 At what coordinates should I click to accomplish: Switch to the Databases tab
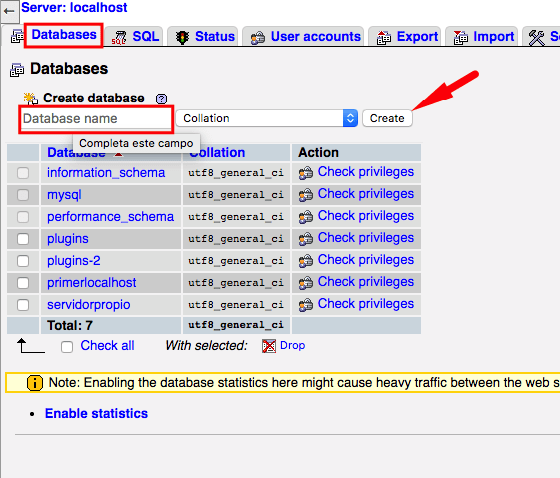point(64,35)
